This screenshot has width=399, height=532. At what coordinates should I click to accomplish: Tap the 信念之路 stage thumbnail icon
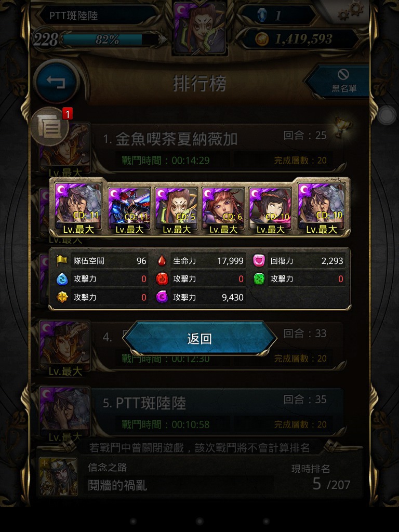[58, 476]
